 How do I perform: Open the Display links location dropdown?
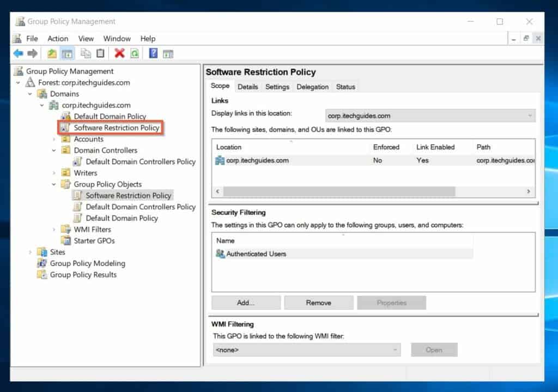[x=530, y=116]
